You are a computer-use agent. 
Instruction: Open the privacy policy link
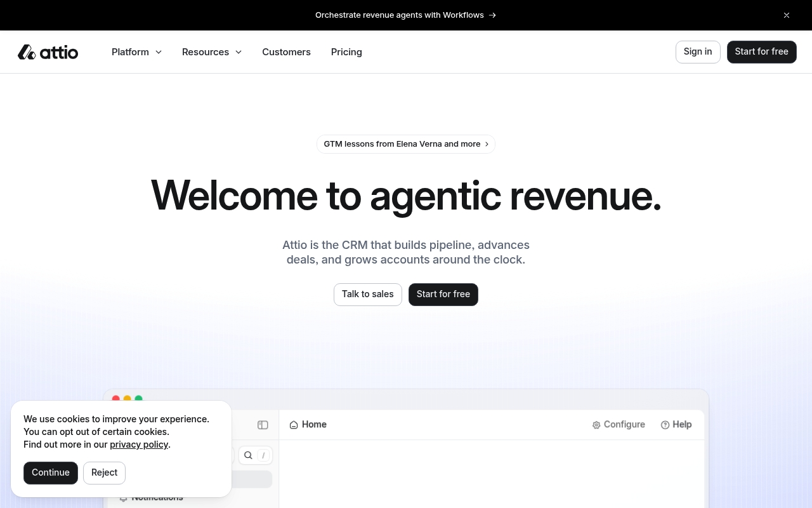click(x=139, y=444)
